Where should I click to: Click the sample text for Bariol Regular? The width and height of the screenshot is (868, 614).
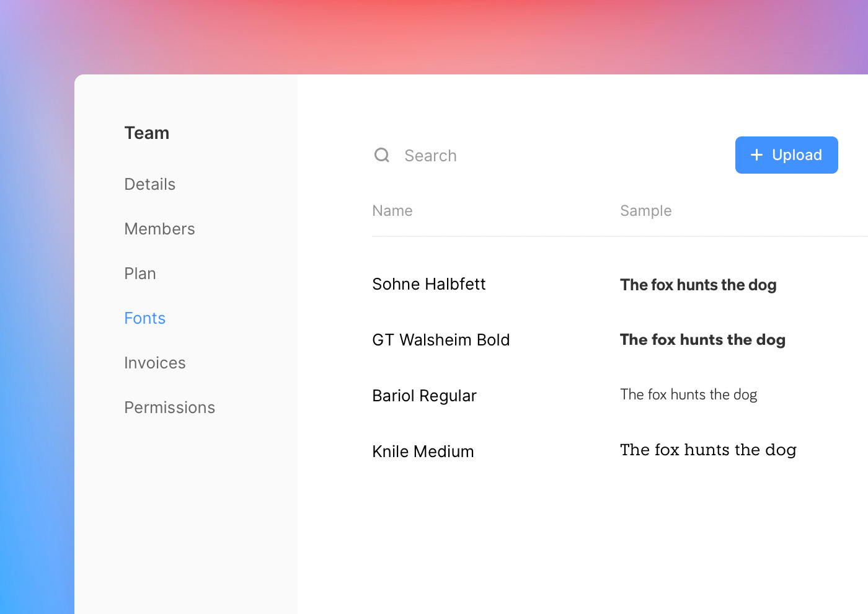coord(689,395)
